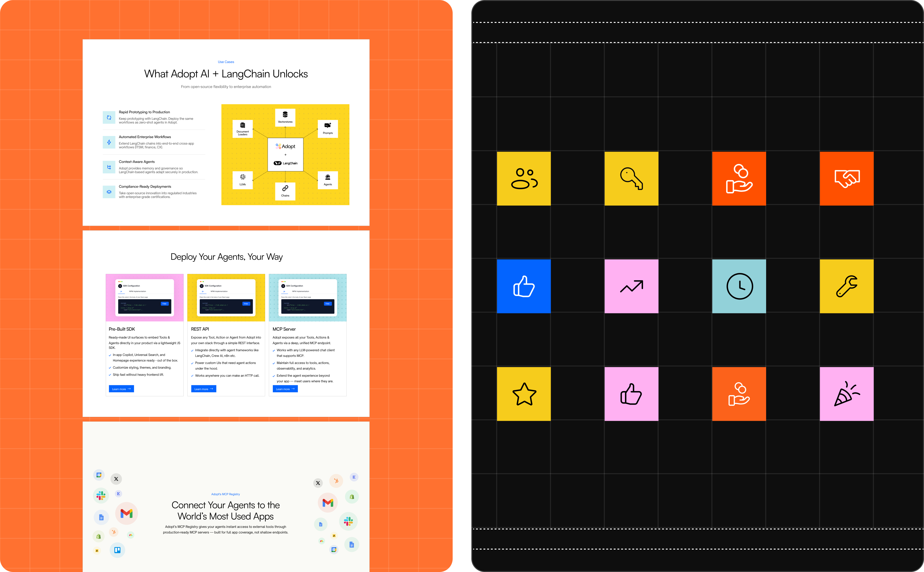Select the pink trending-up arrow tile
This screenshot has height=572, width=924.
coord(631,286)
